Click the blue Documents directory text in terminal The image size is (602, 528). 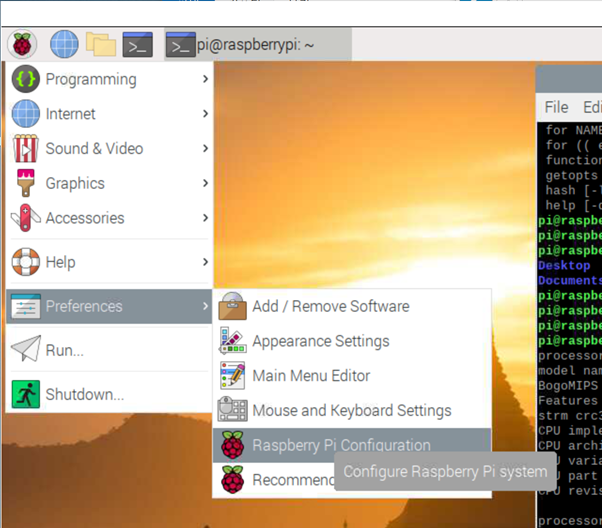570,280
